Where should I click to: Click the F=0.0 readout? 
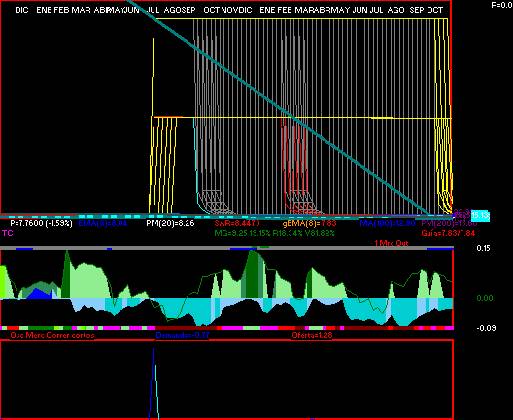tap(502, 5)
